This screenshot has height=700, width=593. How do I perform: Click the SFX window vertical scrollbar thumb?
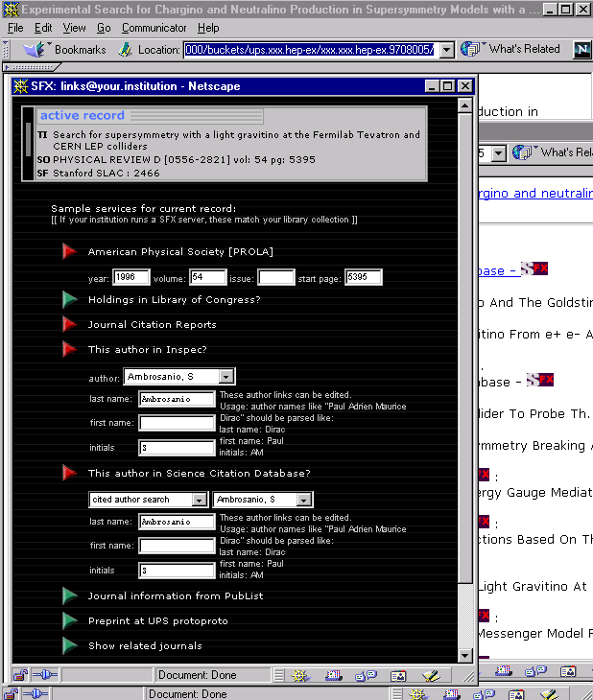point(464,348)
